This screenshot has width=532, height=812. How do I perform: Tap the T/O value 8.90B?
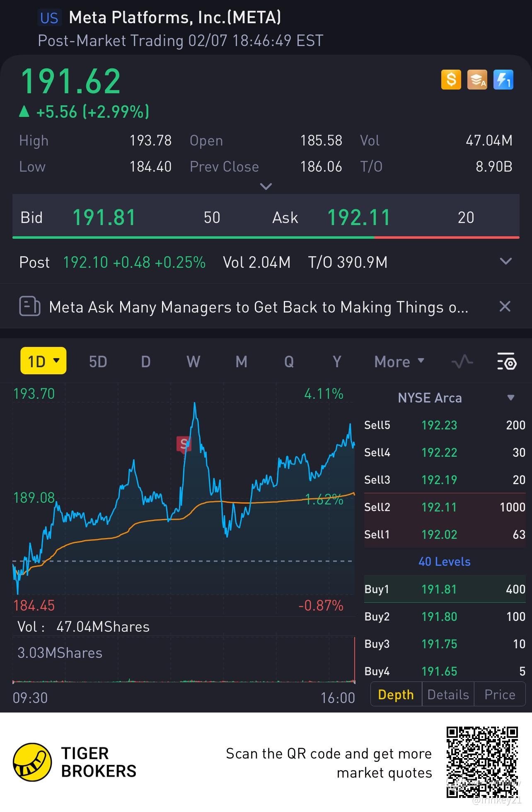[494, 167]
